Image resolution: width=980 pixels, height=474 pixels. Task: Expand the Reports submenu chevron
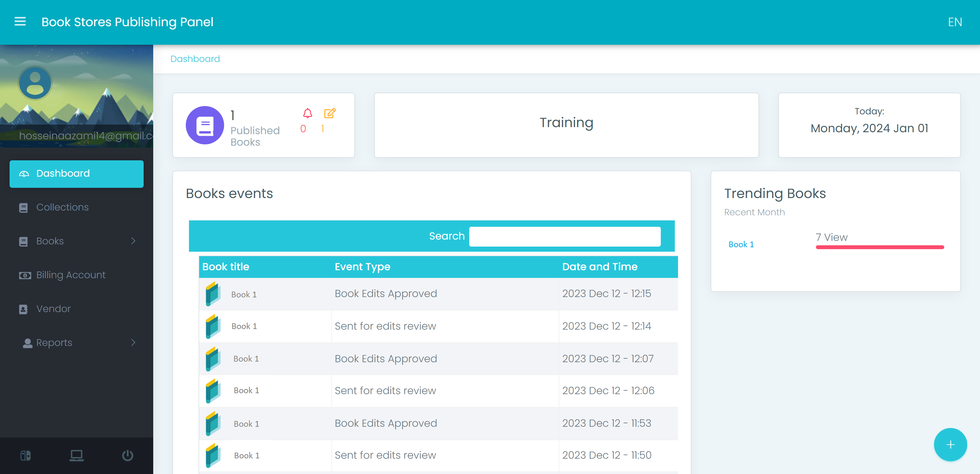(x=133, y=343)
